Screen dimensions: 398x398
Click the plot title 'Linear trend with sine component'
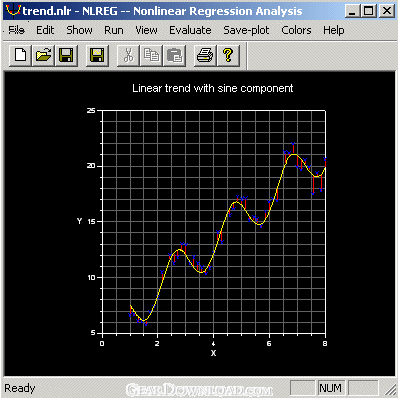213,88
